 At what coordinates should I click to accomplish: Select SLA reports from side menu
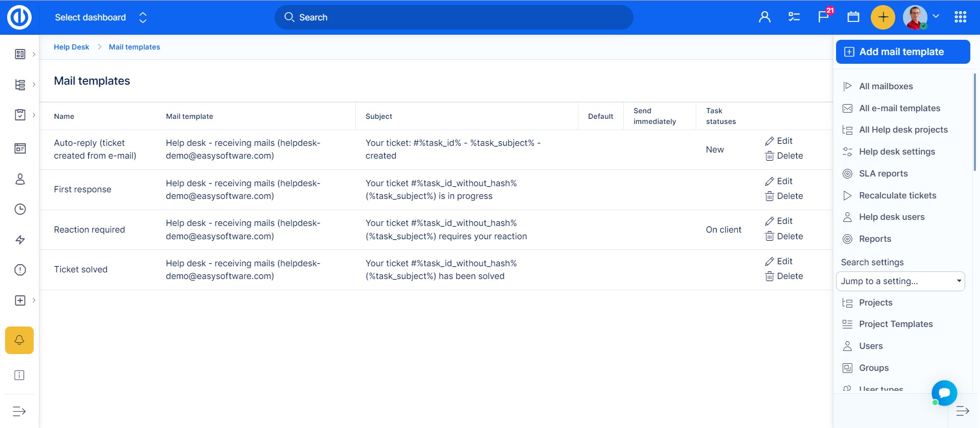coord(883,173)
